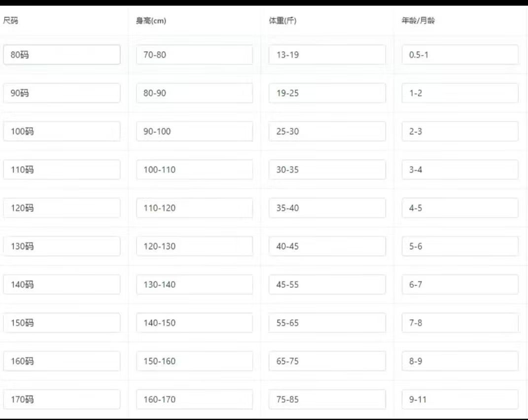528x420 pixels.
Task: Click the 4-5 age field
Action: pyautogui.click(x=459, y=208)
